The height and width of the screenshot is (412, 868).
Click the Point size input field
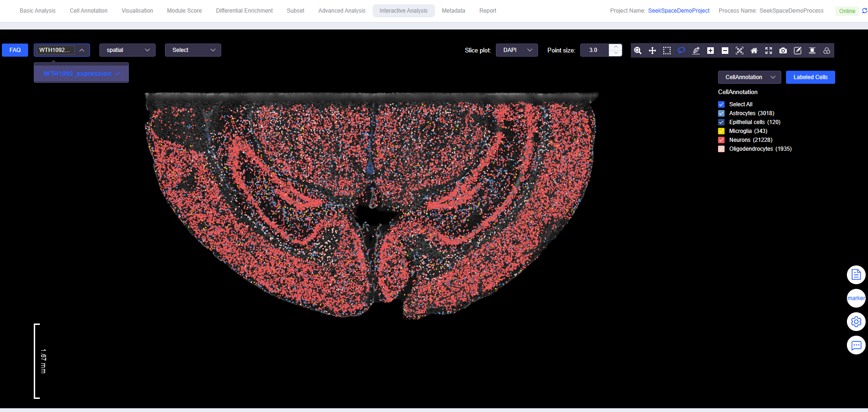click(x=594, y=50)
